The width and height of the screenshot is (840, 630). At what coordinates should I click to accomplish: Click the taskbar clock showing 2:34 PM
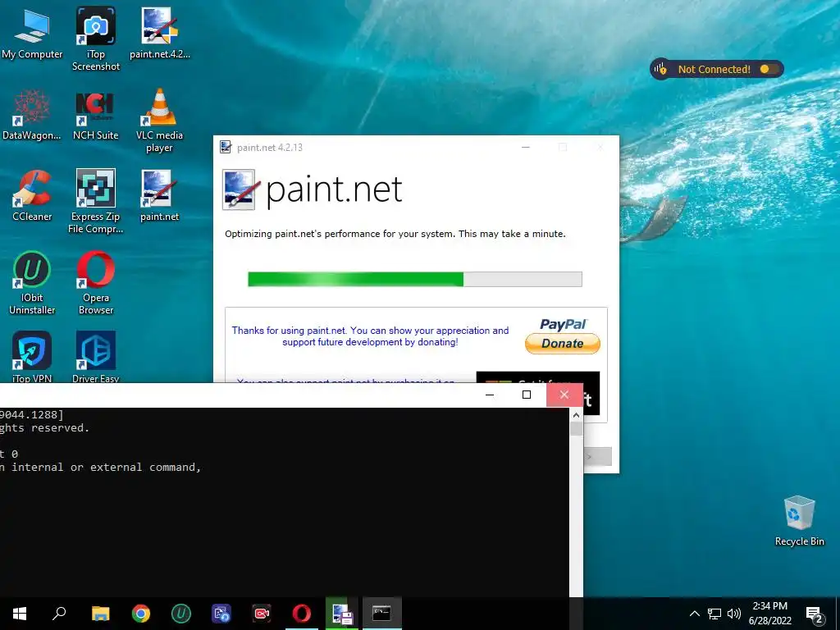pos(769,614)
